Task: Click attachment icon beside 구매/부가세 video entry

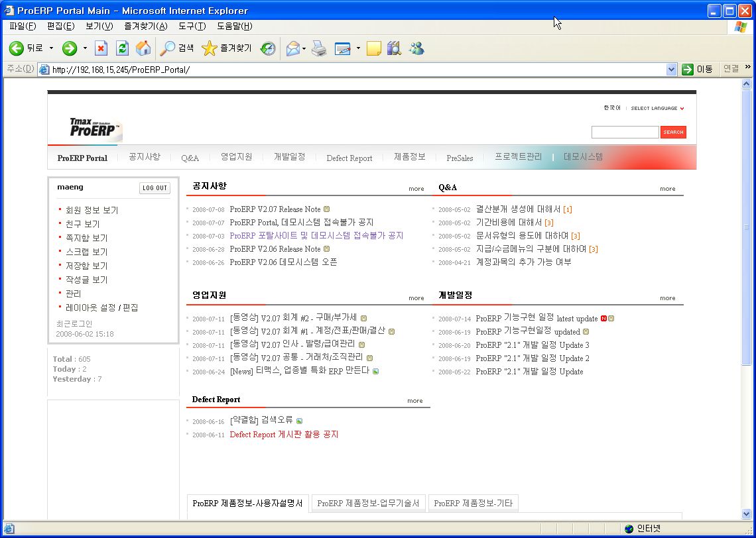Action: 364,319
